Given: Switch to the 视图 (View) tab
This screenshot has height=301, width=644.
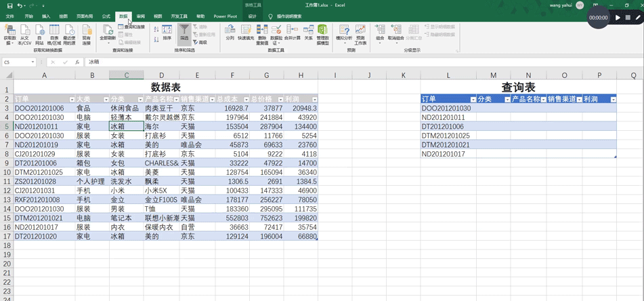Looking at the screenshot, I should (x=158, y=16).
